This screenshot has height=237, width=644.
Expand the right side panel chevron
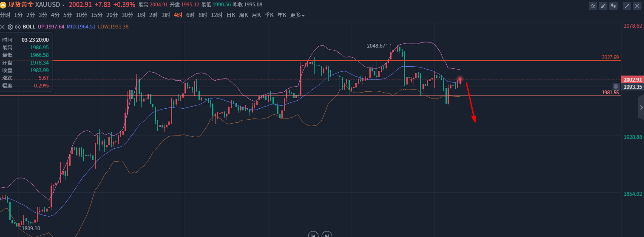pos(641,108)
